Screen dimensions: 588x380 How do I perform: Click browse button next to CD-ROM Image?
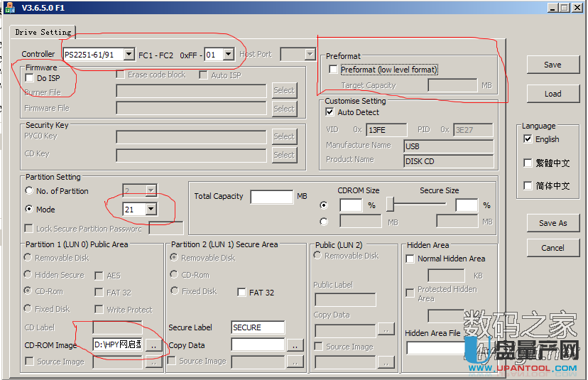coord(153,344)
